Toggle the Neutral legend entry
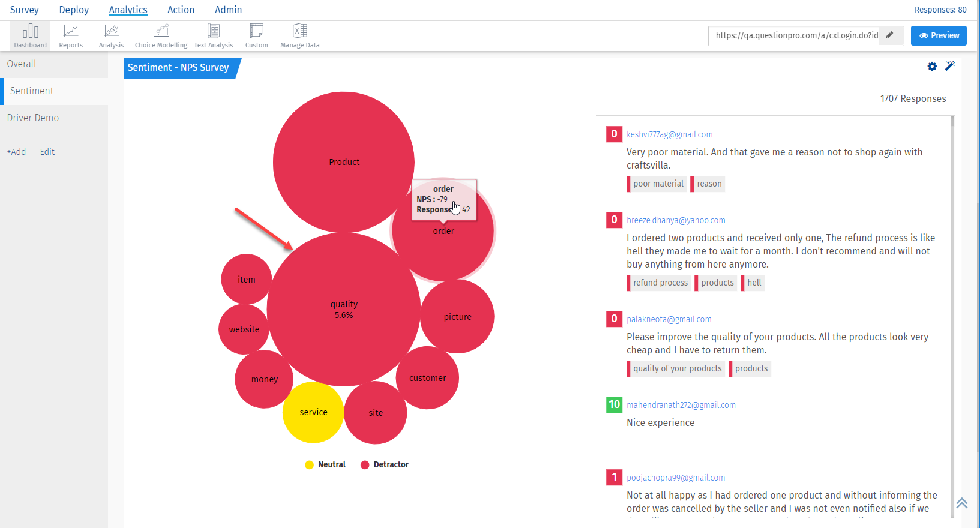Screen dimensions: 980x528 click(x=325, y=464)
